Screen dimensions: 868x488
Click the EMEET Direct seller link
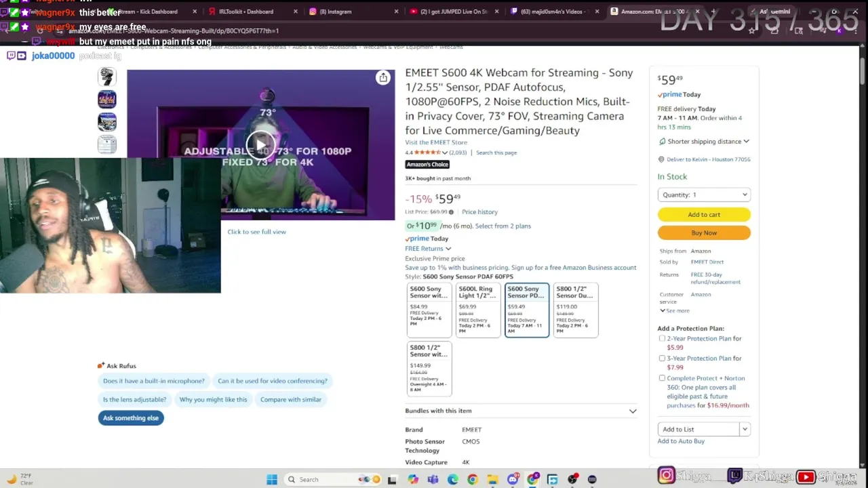[x=707, y=262]
